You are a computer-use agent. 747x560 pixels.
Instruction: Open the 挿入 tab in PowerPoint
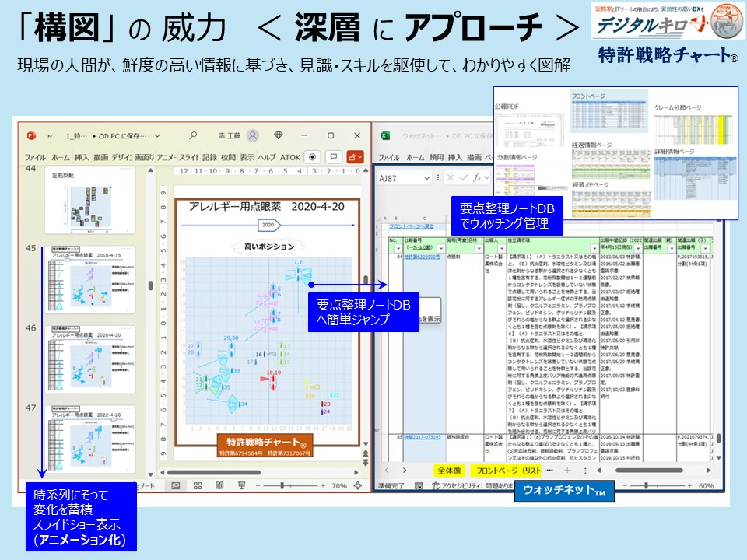(82, 157)
